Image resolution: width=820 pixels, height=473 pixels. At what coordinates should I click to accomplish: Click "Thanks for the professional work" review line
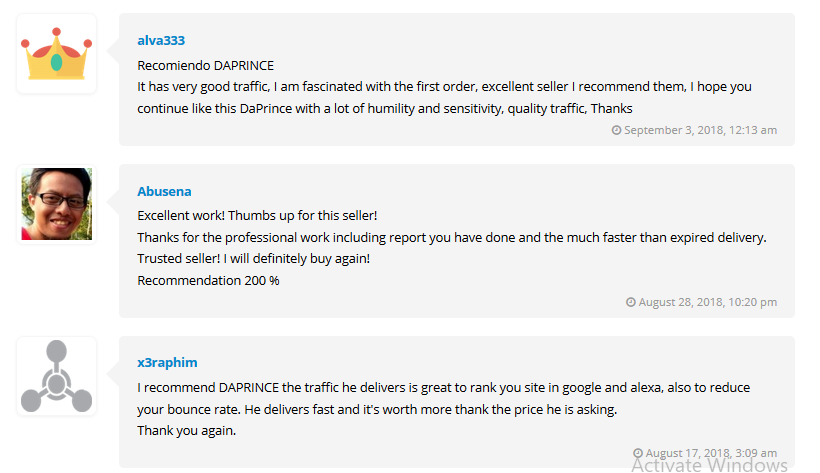451,237
